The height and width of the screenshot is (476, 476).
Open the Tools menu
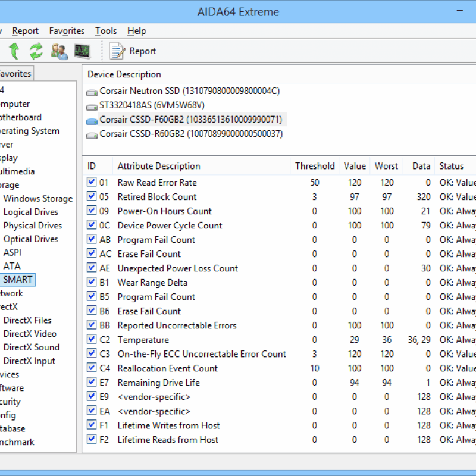[105, 30]
